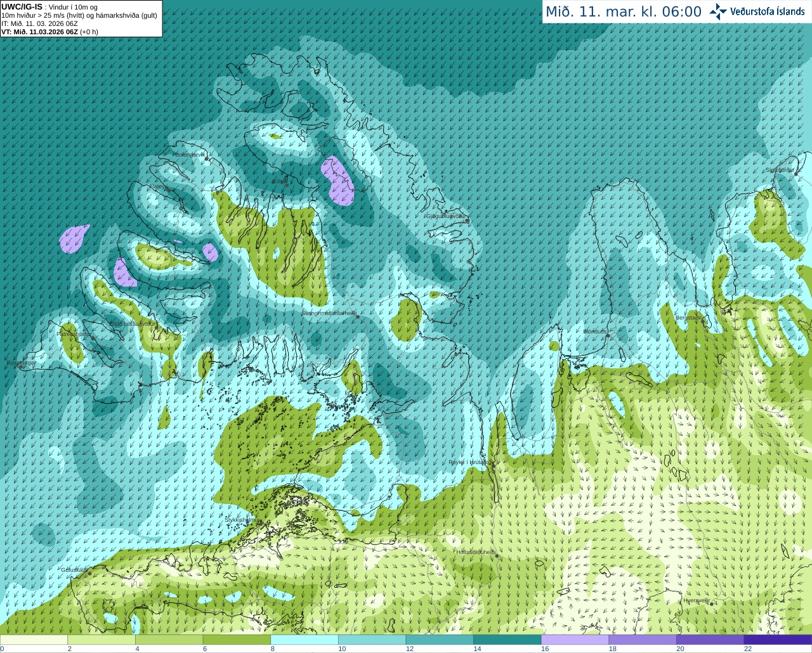This screenshot has width=812, height=653.
Task: Click the Flateyri station label
Action: (159, 187)
